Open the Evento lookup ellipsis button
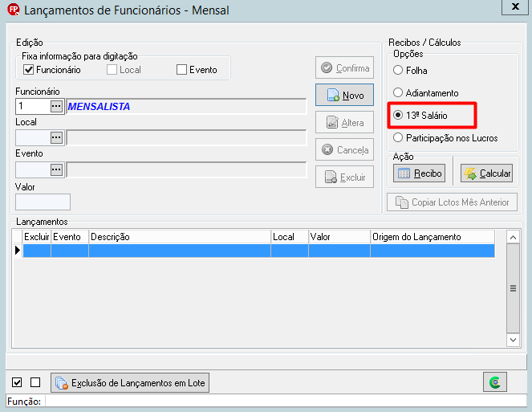The image size is (532, 412). click(x=56, y=169)
